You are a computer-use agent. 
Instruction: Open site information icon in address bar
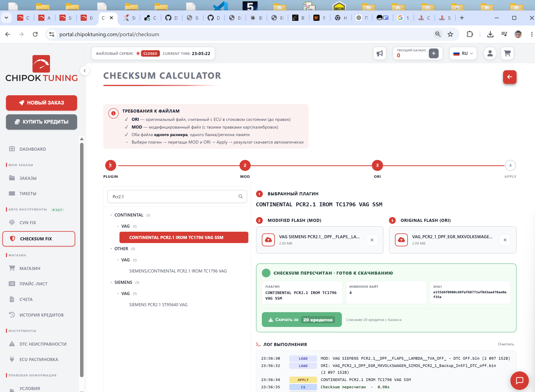pyautogui.click(x=52, y=34)
